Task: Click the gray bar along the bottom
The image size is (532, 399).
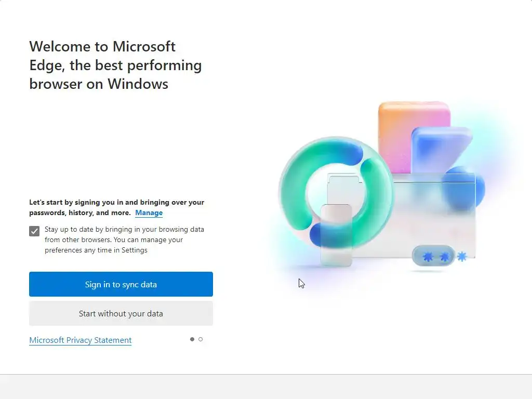Action: pyautogui.click(x=266, y=387)
